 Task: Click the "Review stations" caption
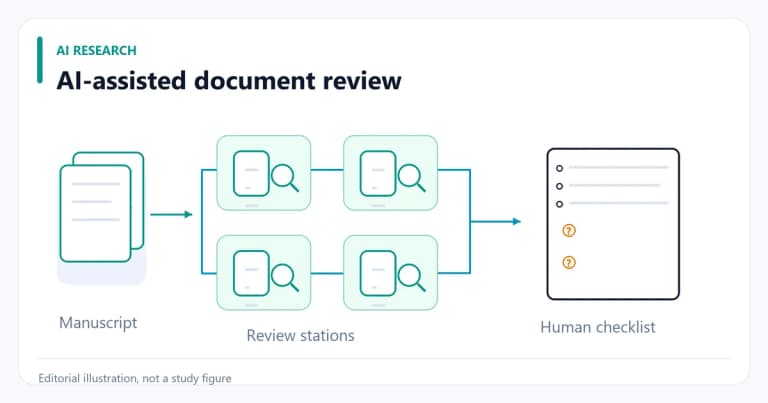300,335
